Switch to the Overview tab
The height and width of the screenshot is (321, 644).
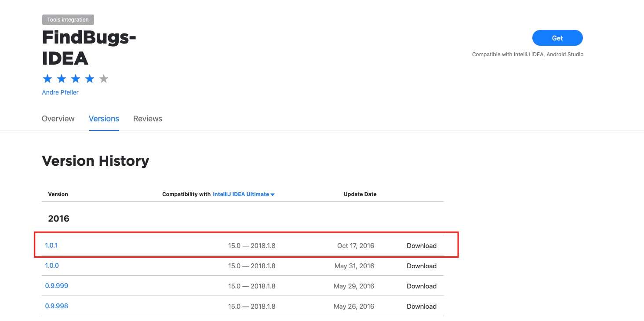[58, 119]
